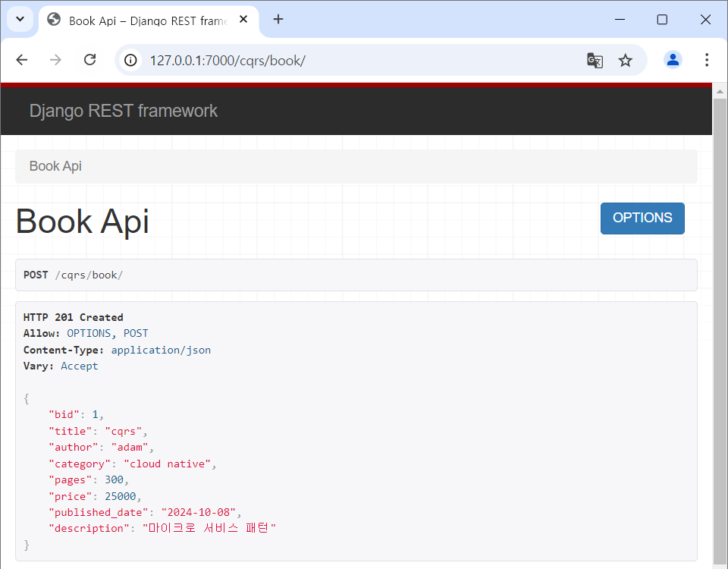The height and width of the screenshot is (569, 728).
Task: Click the Korean description value text
Action: tap(209, 528)
